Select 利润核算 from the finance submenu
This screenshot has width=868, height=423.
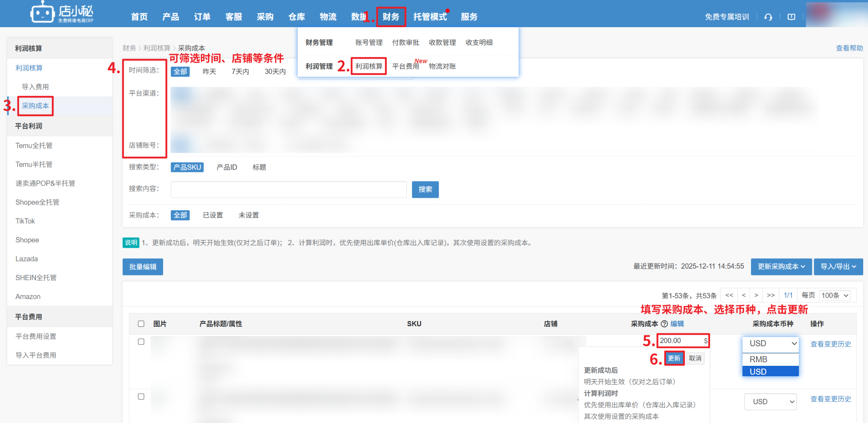pos(368,66)
